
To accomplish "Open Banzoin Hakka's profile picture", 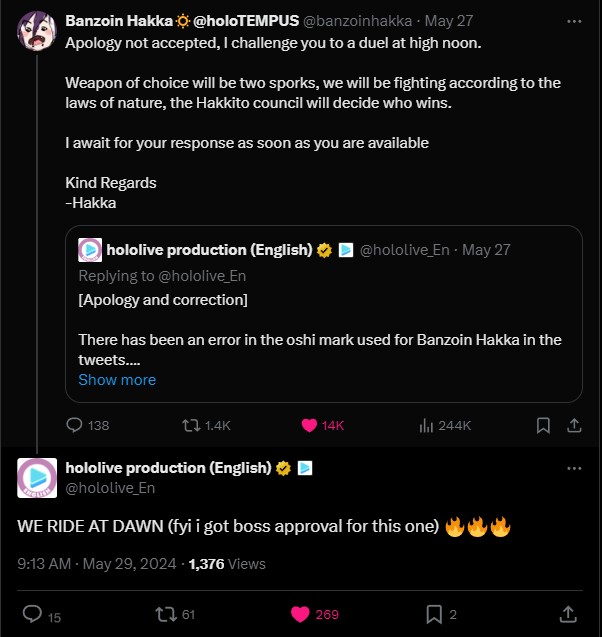I will coord(37,33).
